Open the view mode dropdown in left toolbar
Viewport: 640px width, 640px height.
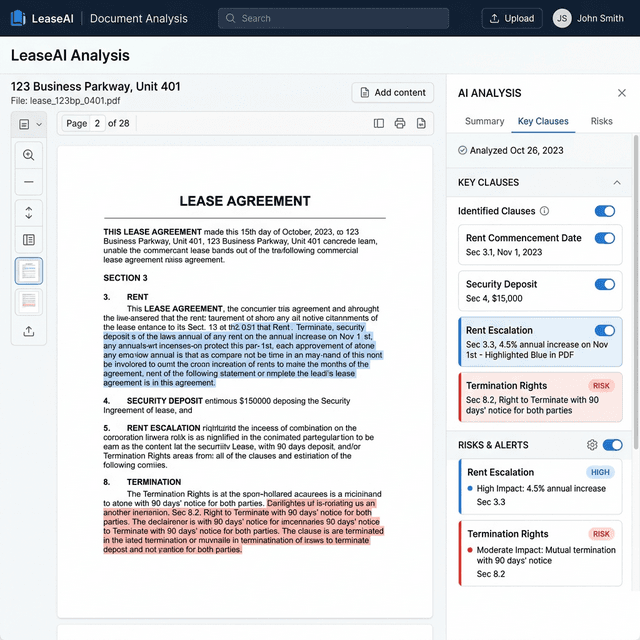[29, 124]
